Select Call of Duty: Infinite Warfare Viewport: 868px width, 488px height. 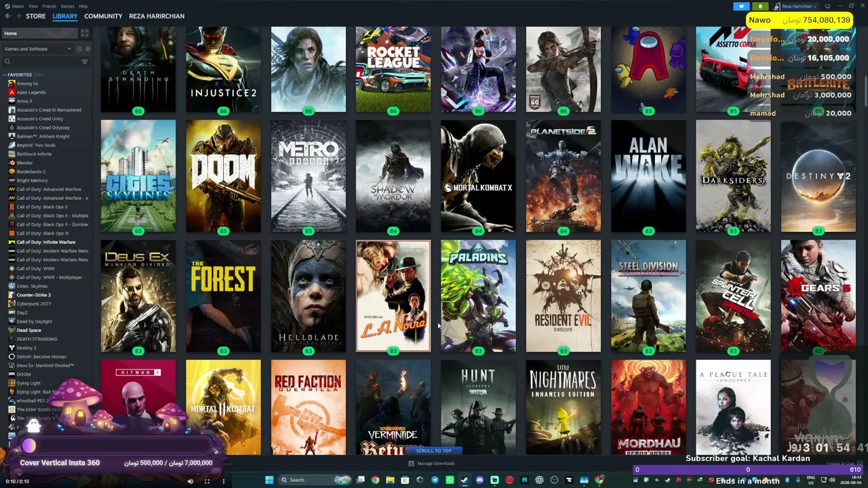(46, 242)
